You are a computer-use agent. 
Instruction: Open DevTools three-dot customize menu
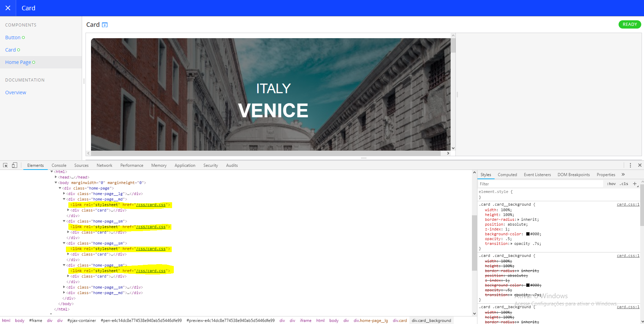click(630, 165)
